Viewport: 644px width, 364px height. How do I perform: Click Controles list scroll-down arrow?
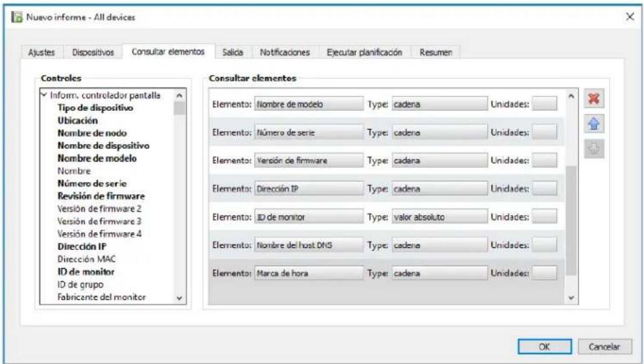pos(180,299)
